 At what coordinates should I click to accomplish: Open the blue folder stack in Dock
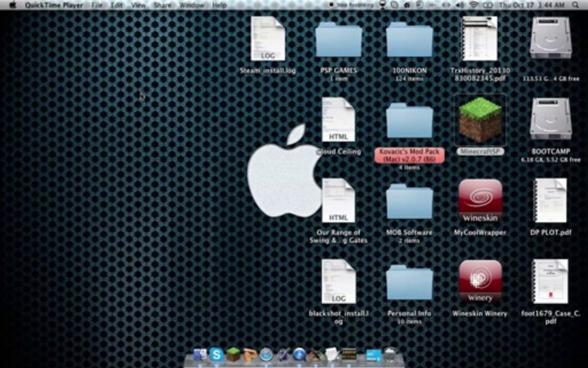374,356
